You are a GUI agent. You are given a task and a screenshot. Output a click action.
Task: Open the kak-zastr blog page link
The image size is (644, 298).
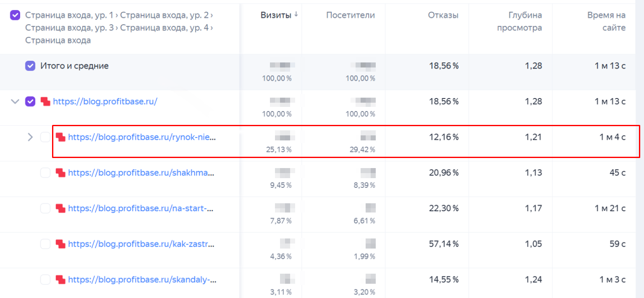coord(141,244)
